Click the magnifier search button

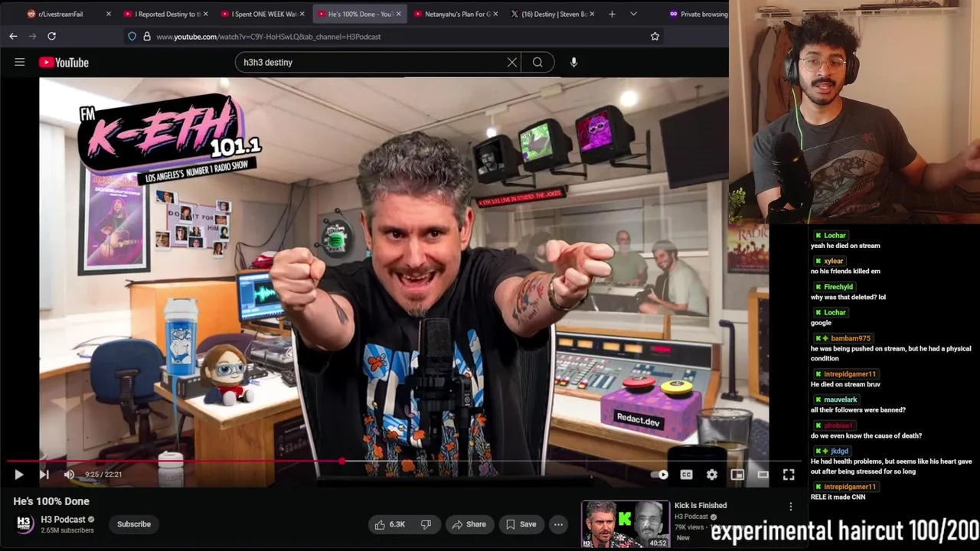click(537, 62)
